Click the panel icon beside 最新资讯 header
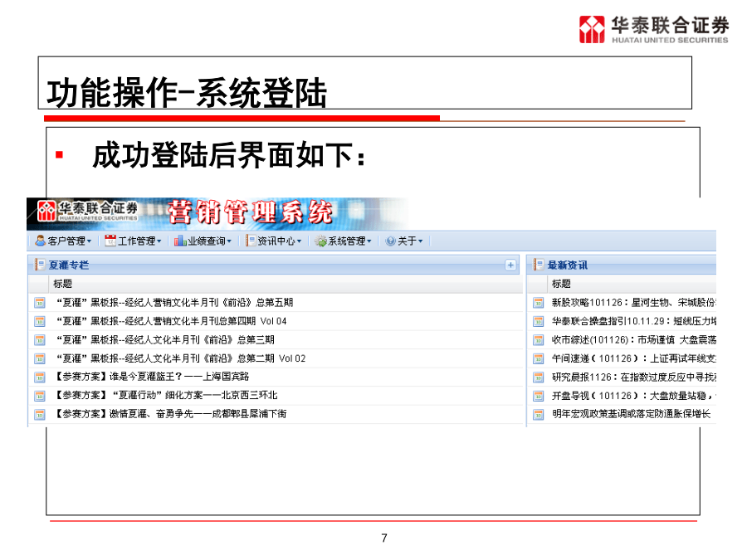 pos(539,265)
